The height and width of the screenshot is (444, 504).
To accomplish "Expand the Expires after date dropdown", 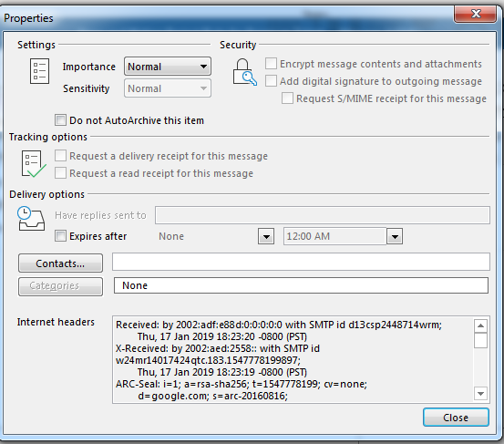I will [266, 237].
